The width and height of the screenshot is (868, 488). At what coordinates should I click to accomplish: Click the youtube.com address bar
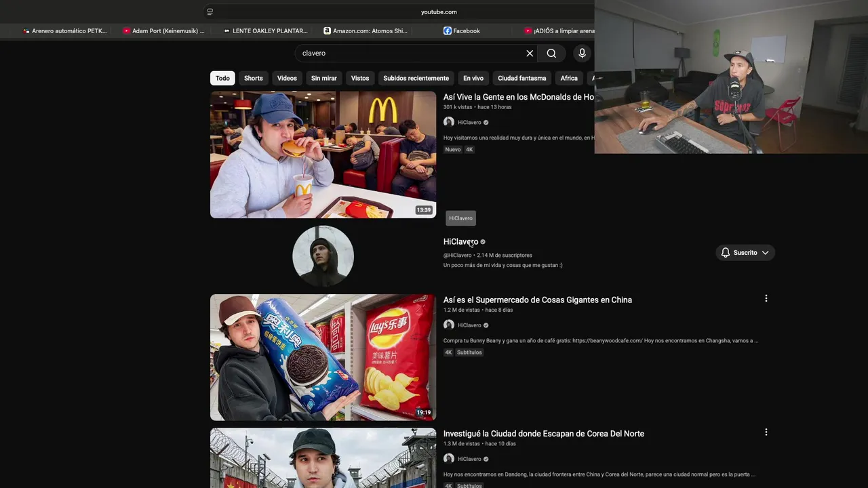coord(439,12)
